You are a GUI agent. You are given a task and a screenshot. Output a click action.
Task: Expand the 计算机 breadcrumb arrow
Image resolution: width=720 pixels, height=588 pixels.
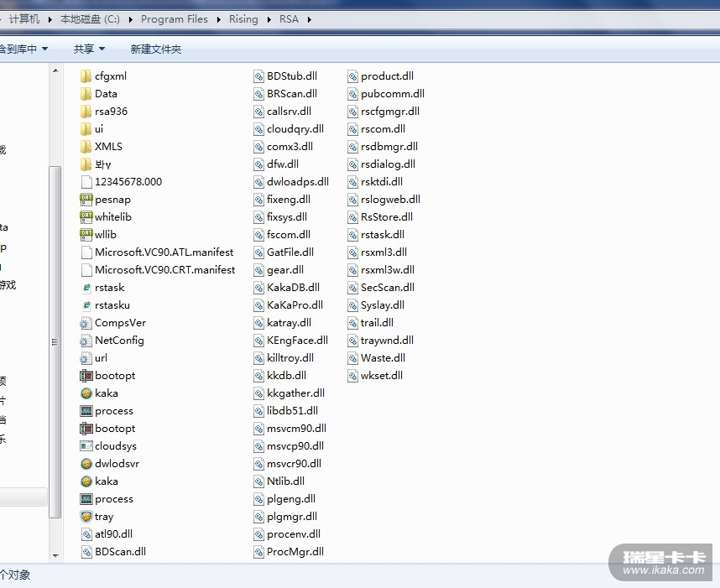[x=50, y=20]
